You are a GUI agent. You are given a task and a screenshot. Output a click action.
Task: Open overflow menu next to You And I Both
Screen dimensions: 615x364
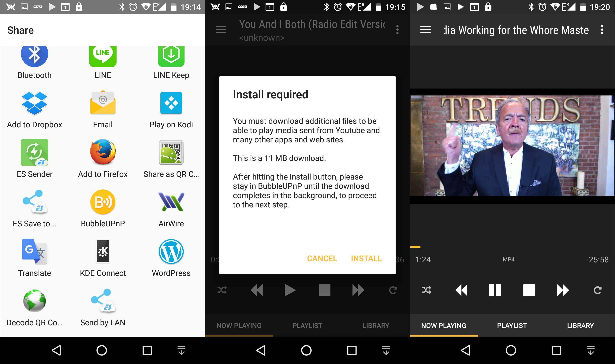397,30
